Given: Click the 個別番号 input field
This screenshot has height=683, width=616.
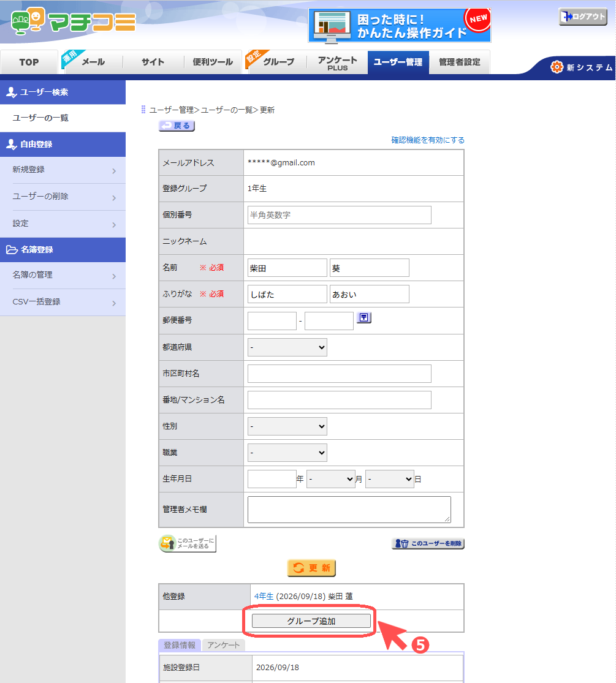Looking at the screenshot, I should 339,215.
